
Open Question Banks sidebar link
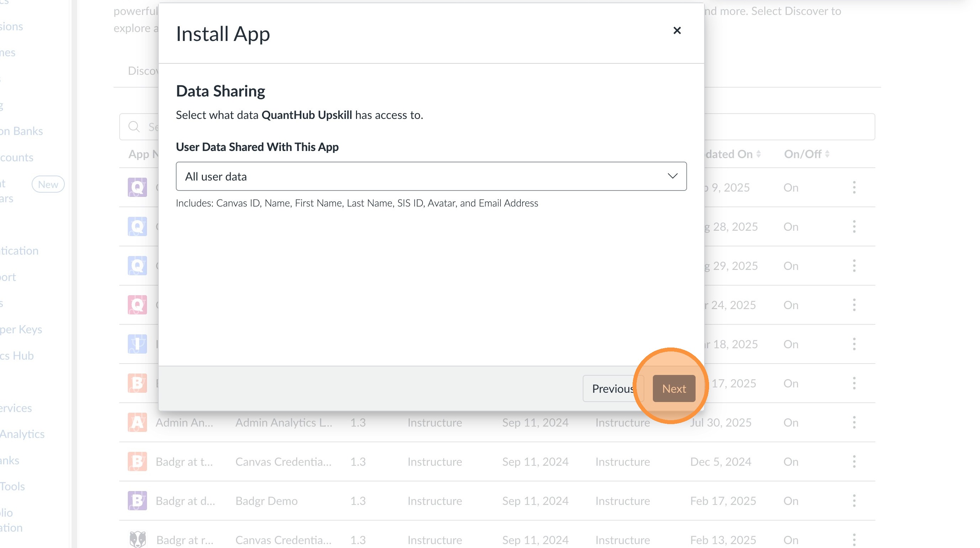pyautogui.click(x=21, y=131)
